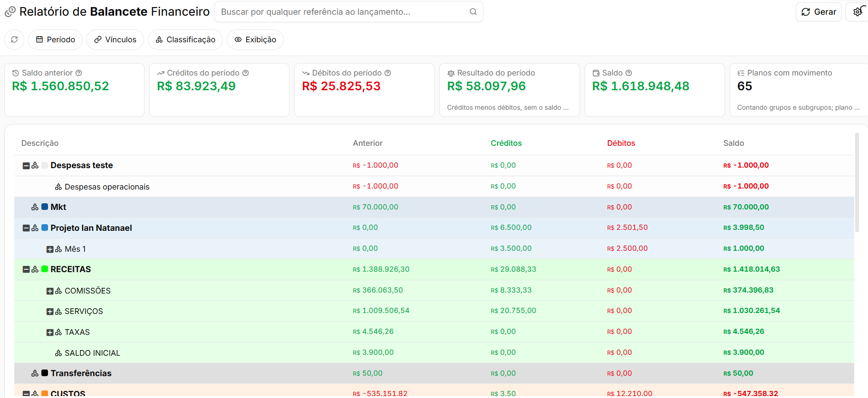The height and width of the screenshot is (398, 868).
Task: Click the hierarchy icon on Transferências row
Action: click(35, 373)
